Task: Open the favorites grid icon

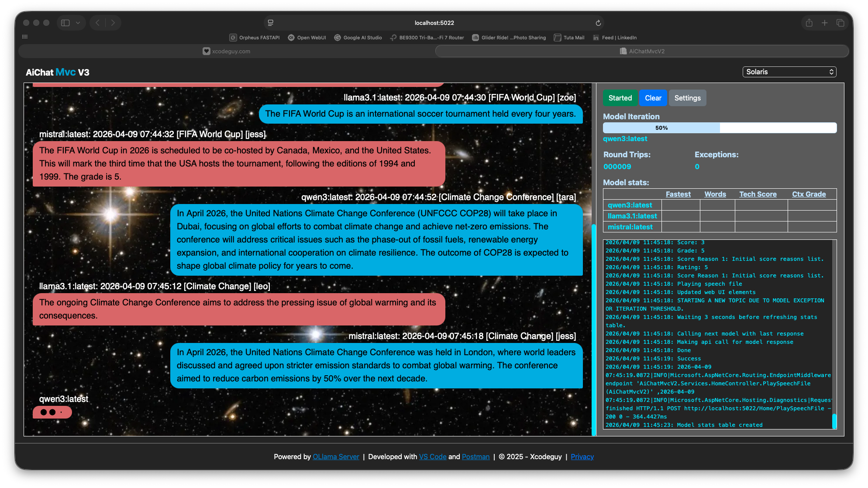Action: point(25,37)
